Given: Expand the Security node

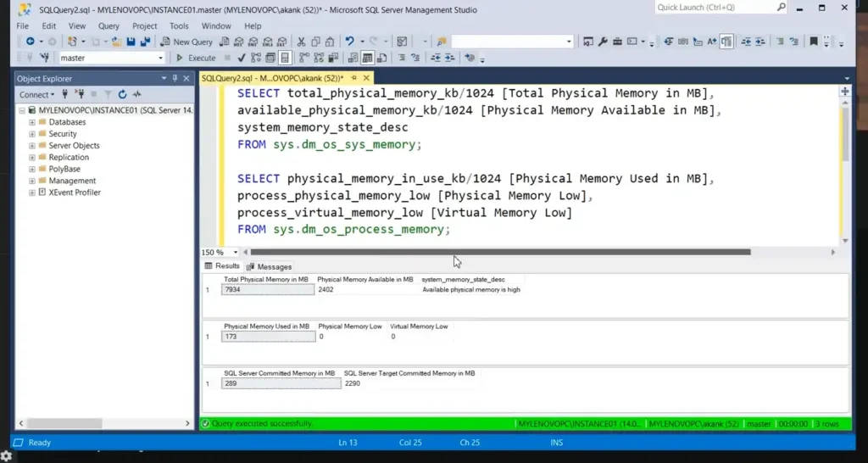Looking at the screenshot, I should click(32, 133).
